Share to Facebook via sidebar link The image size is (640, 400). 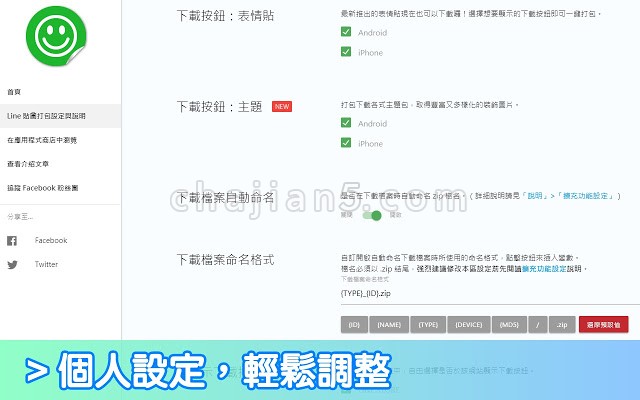click(51, 240)
